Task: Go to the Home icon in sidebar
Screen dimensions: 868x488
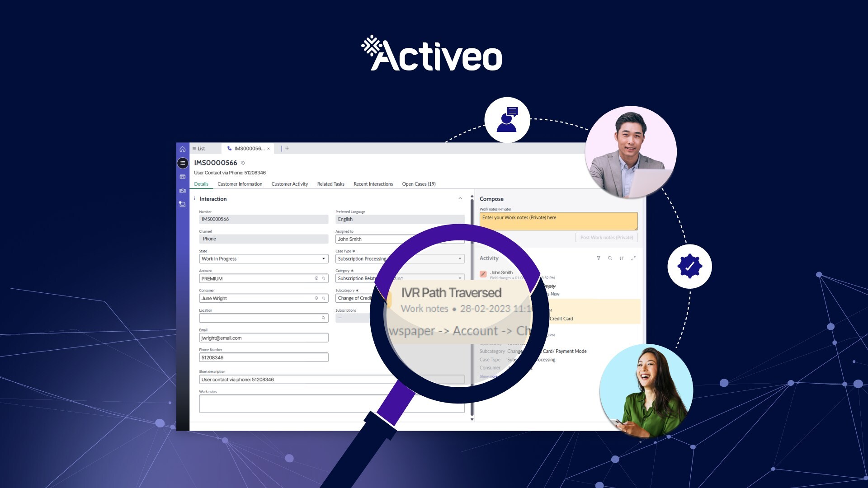Action: [183, 149]
